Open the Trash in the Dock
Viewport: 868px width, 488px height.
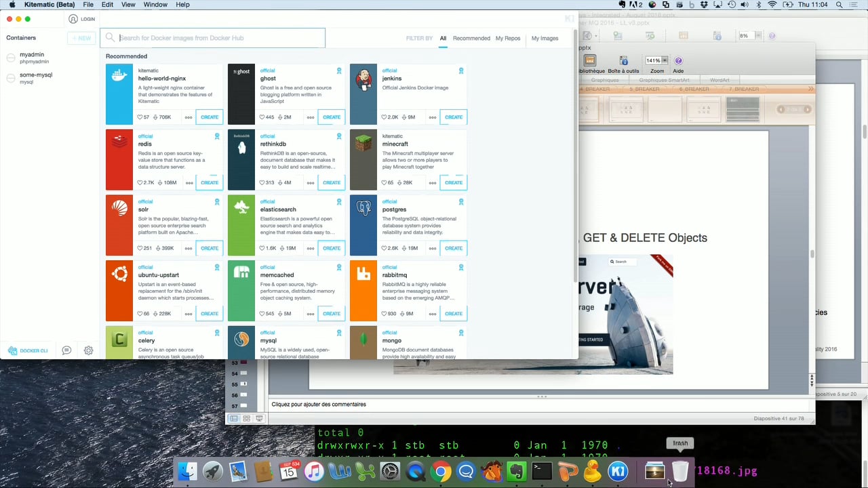(680, 472)
